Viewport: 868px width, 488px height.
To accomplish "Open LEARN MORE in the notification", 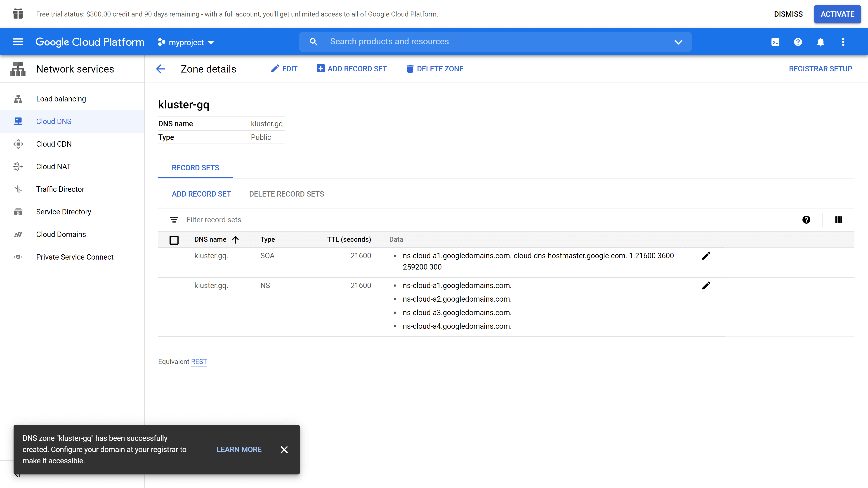I will pyautogui.click(x=239, y=450).
